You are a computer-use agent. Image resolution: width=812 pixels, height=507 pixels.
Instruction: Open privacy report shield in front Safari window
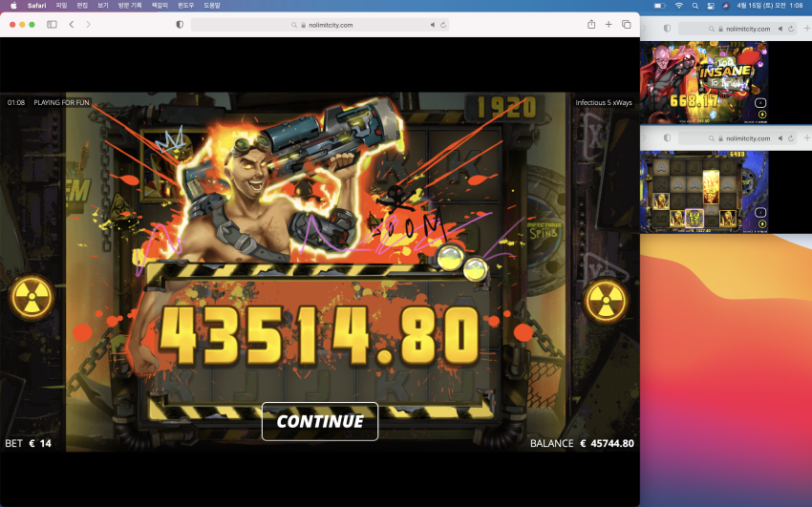(x=180, y=24)
